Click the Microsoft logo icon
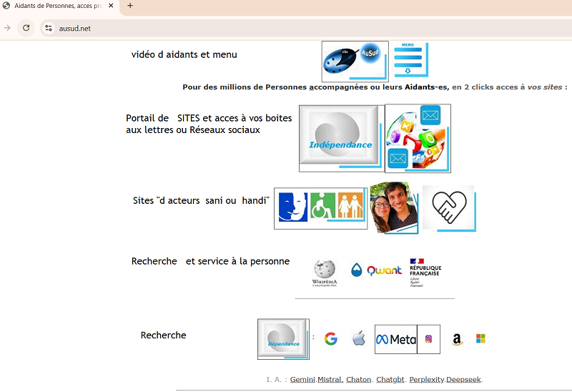572x392 pixels. tap(480, 338)
